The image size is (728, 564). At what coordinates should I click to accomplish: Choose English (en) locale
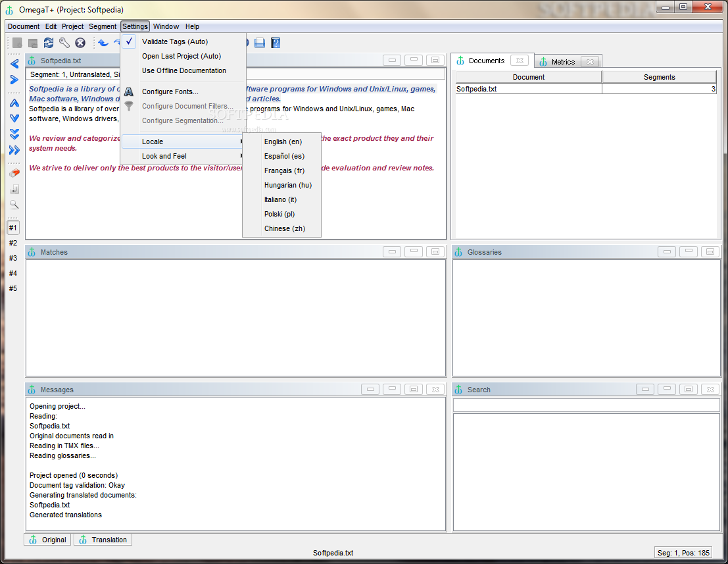(282, 141)
